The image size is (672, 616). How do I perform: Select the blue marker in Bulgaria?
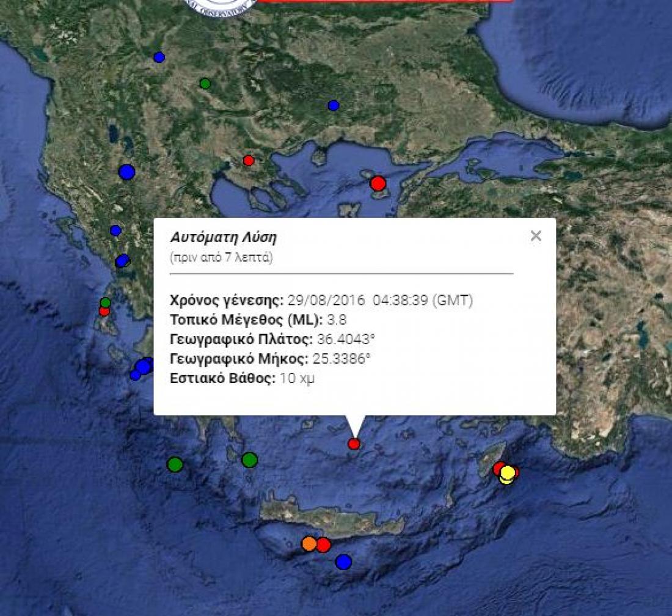[334, 106]
